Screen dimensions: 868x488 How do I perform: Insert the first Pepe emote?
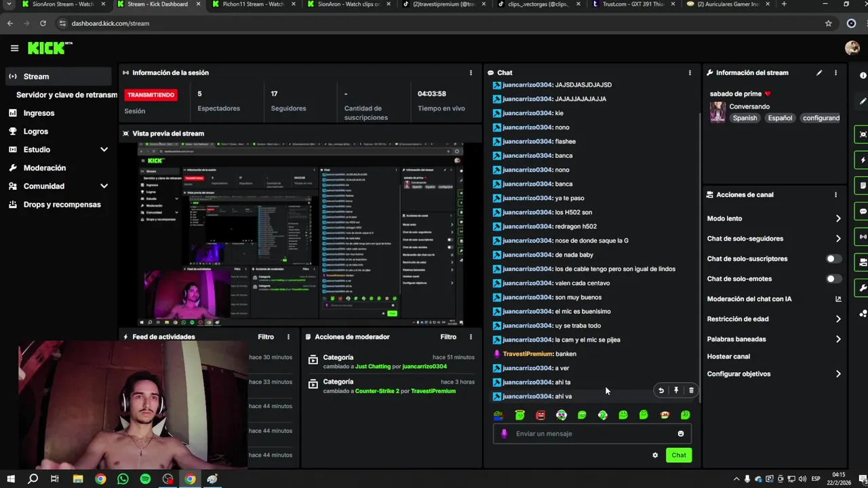pyautogui.click(x=498, y=415)
